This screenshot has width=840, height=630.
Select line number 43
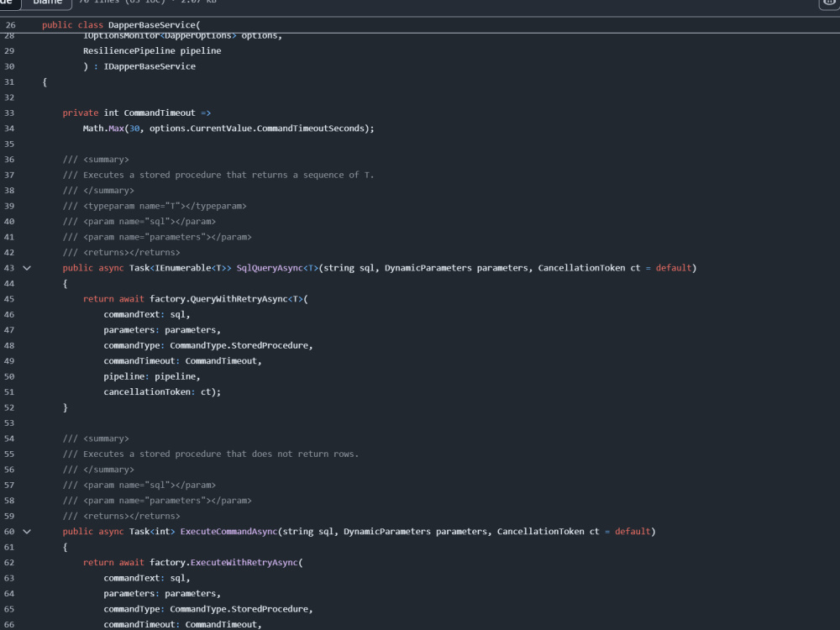point(9,268)
